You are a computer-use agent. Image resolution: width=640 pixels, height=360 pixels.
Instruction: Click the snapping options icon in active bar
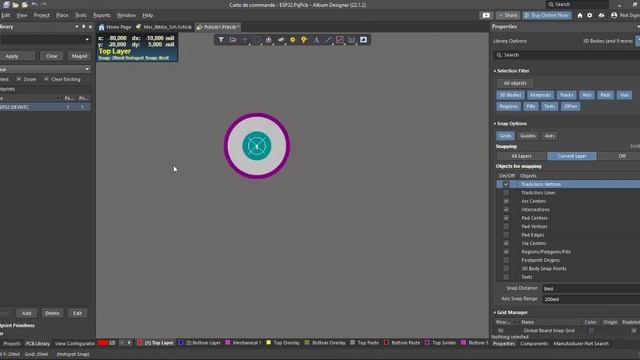[233, 40]
